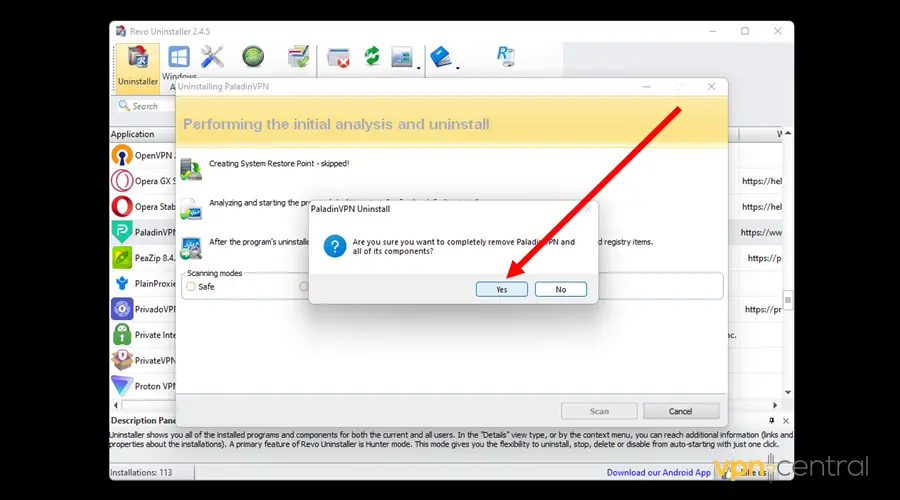Close the Uninstalling PaladinVPN window
900x500 pixels.
[712, 87]
